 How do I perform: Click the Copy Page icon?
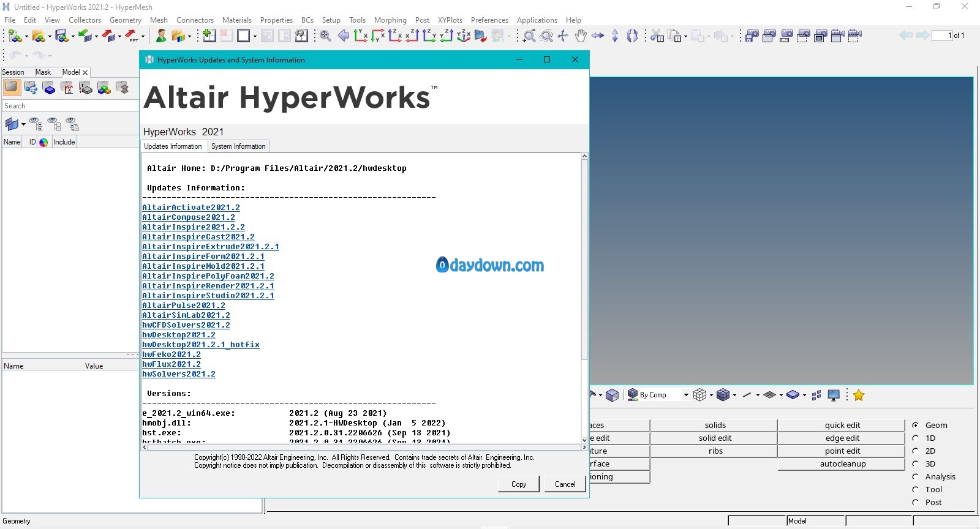tap(674, 36)
